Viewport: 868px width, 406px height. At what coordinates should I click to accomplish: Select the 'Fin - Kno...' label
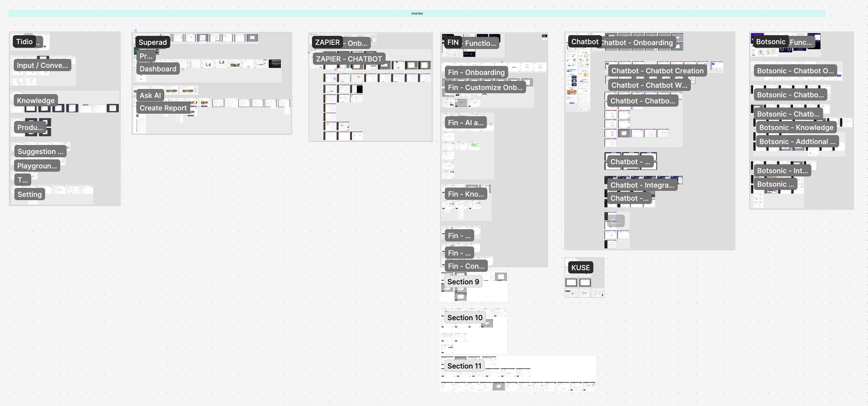466,194
